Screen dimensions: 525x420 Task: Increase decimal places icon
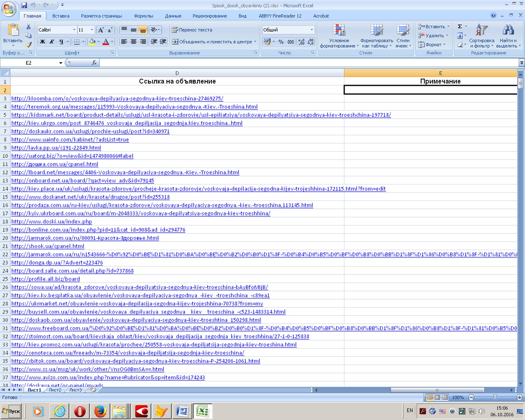[301, 42]
